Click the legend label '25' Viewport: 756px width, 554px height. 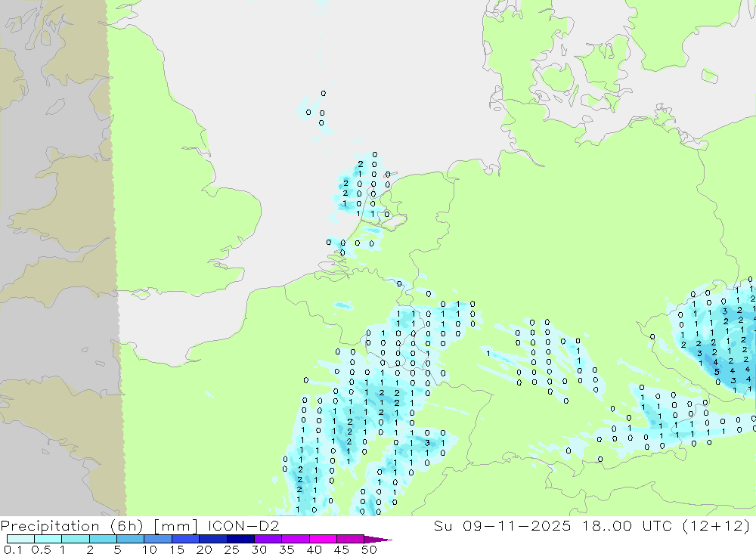(x=231, y=549)
